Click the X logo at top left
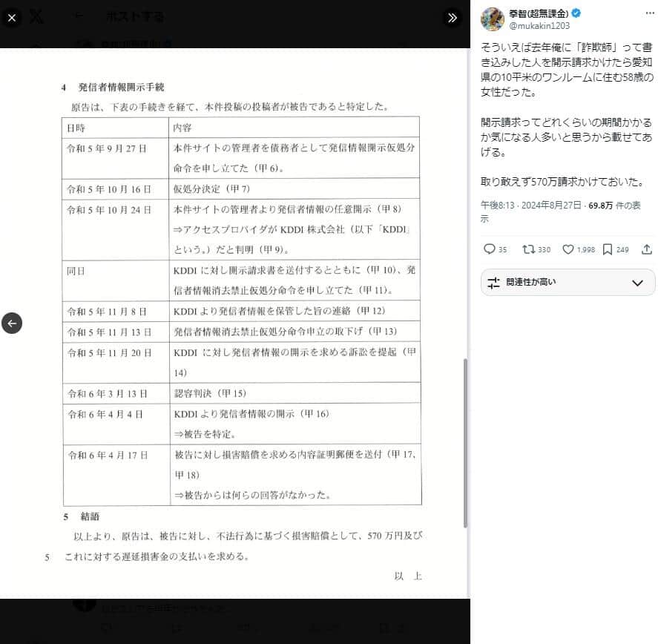The height and width of the screenshot is (644, 658). 36,16
